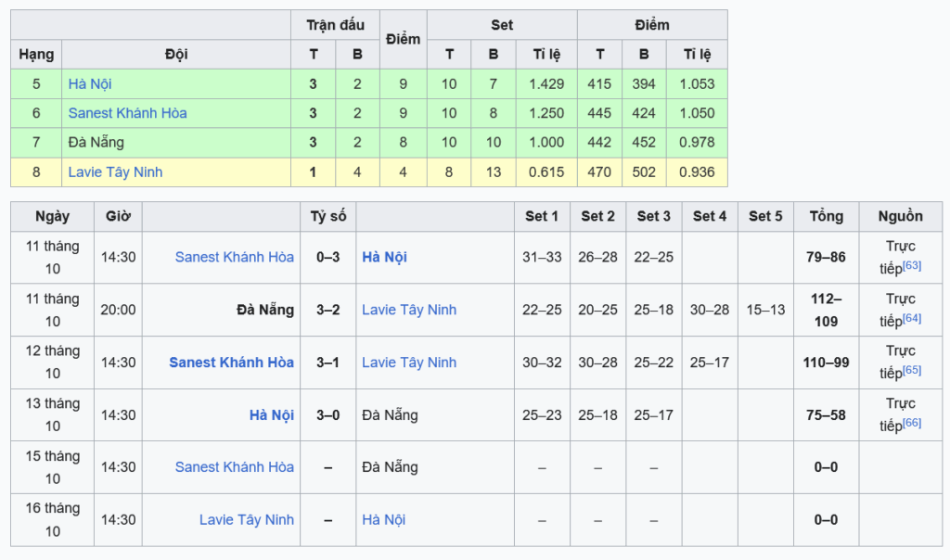Viewport: 950px width, 560px height.
Task: Click Lavie Tây Ninh in the 16 tháng 10 match
Action: (246, 520)
